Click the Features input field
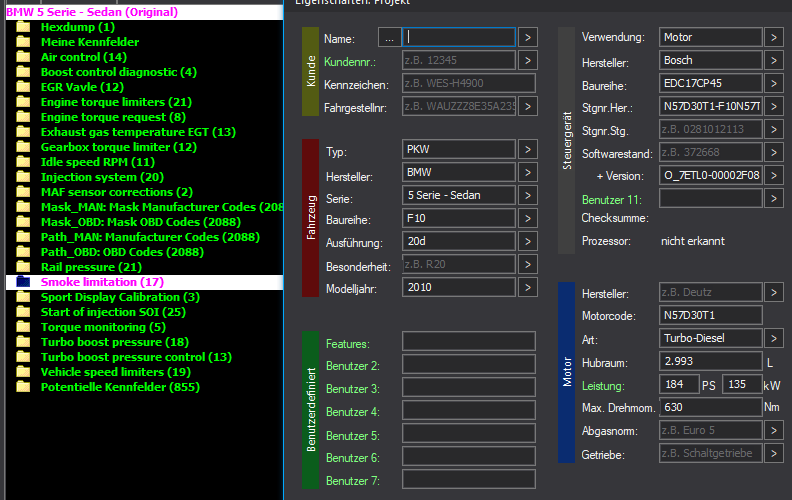The image size is (792, 500). pos(469,341)
